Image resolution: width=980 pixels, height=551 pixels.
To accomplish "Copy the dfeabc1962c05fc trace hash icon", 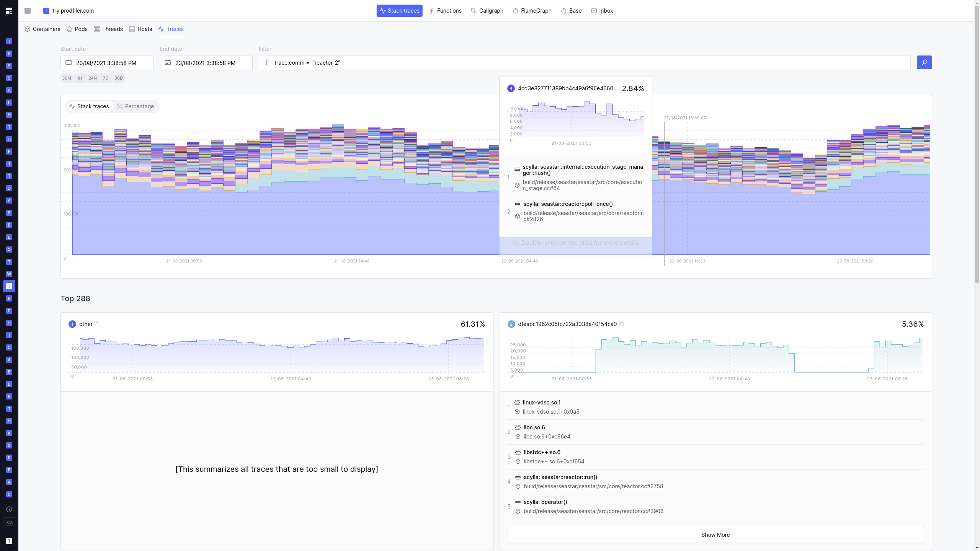I will pyautogui.click(x=622, y=324).
